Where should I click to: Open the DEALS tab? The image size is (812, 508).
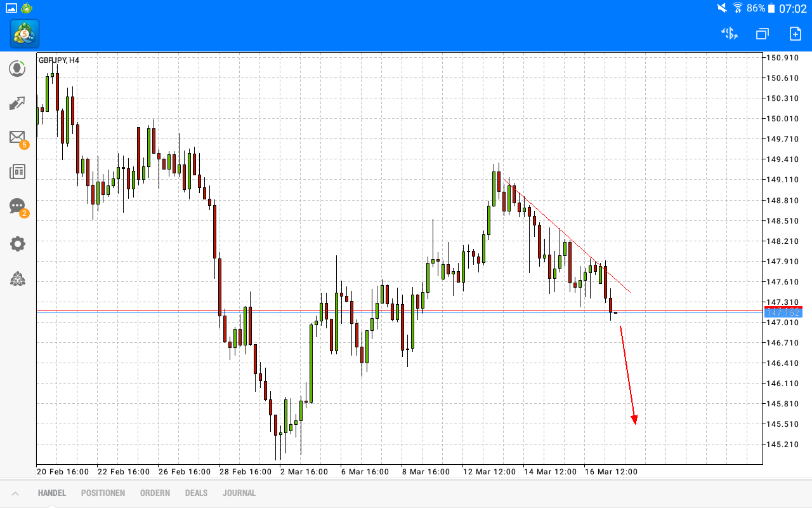coord(196,493)
